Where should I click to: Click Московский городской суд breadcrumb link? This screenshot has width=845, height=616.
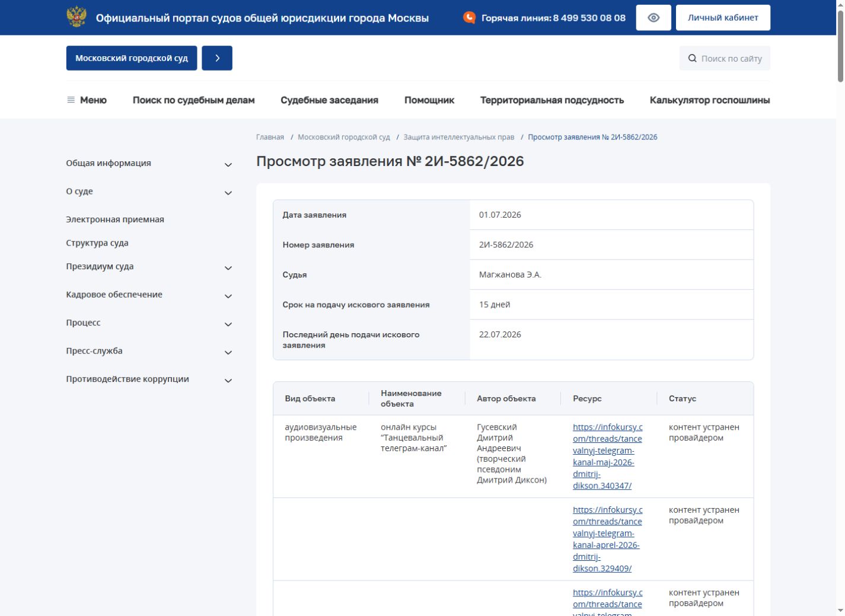coord(344,137)
